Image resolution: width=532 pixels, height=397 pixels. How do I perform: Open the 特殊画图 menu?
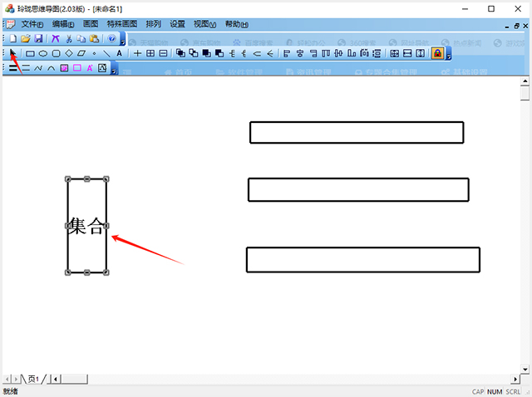tap(121, 24)
